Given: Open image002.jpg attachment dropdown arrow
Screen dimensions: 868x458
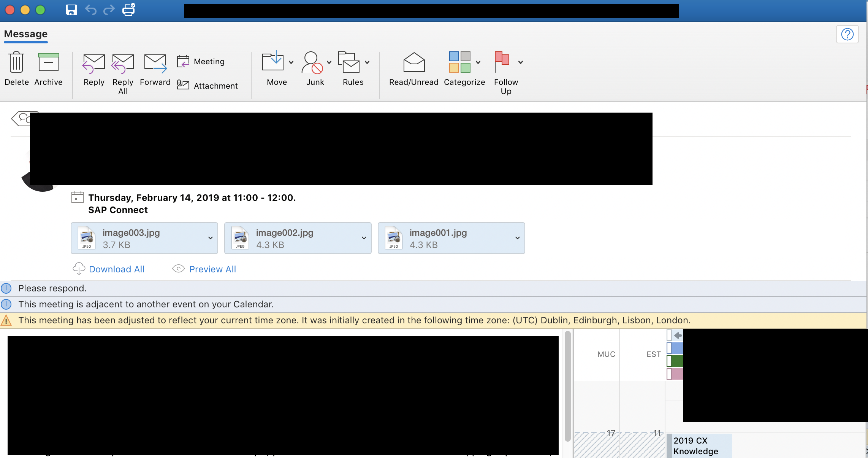Looking at the screenshot, I should [x=364, y=238].
